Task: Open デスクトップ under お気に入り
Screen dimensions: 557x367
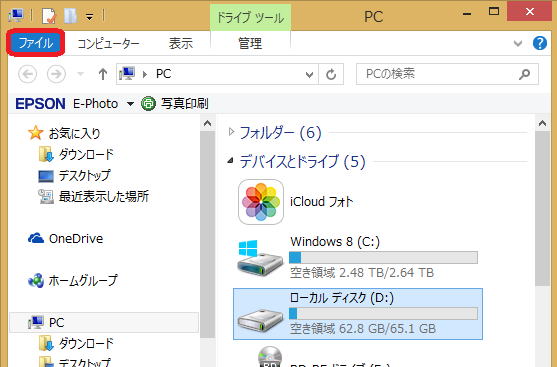Action: (85, 175)
